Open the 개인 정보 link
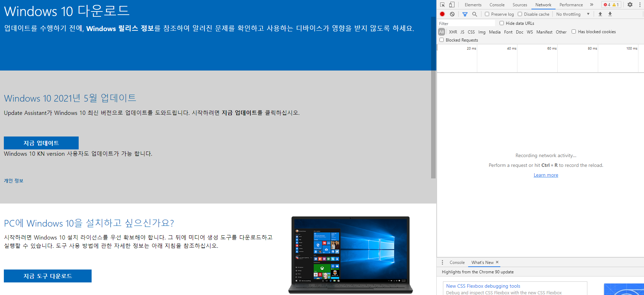The image size is (644, 295). click(14, 181)
